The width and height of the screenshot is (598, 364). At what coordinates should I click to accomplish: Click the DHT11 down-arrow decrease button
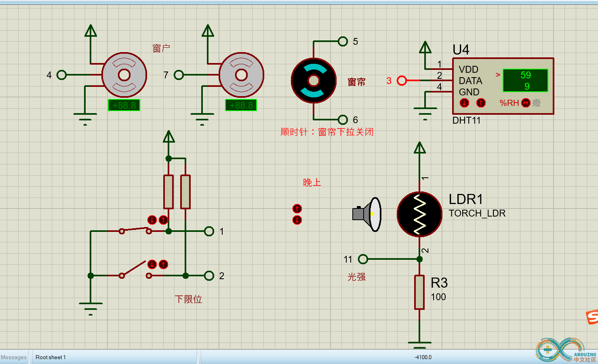(464, 103)
